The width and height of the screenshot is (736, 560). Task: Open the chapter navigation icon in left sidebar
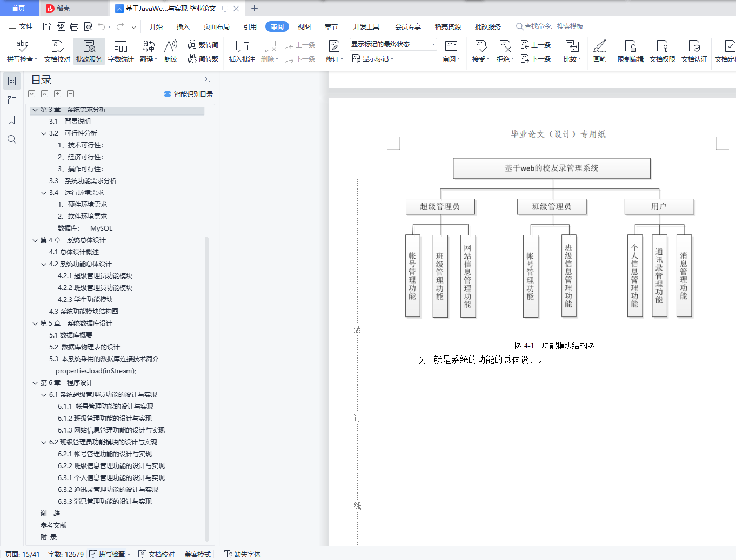[12, 100]
